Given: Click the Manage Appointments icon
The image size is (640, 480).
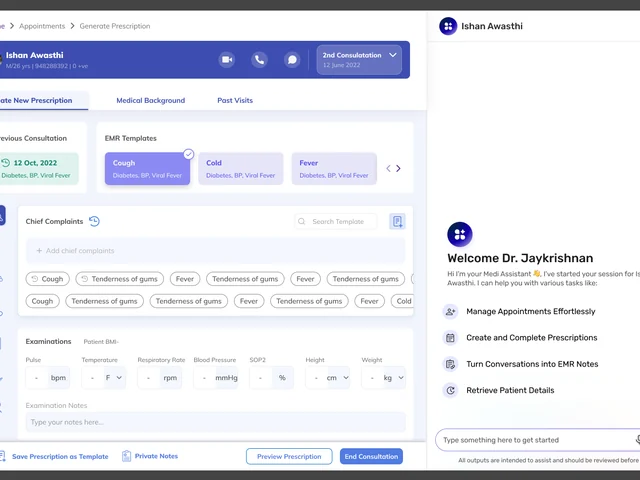Looking at the screenshot, I should pyautogui.click(x=451, y=311).
